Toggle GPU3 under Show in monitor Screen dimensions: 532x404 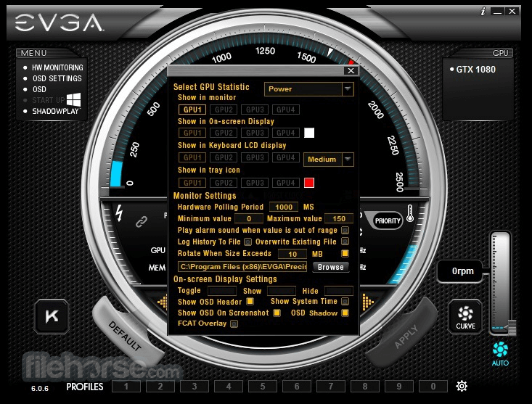[255, 110]
